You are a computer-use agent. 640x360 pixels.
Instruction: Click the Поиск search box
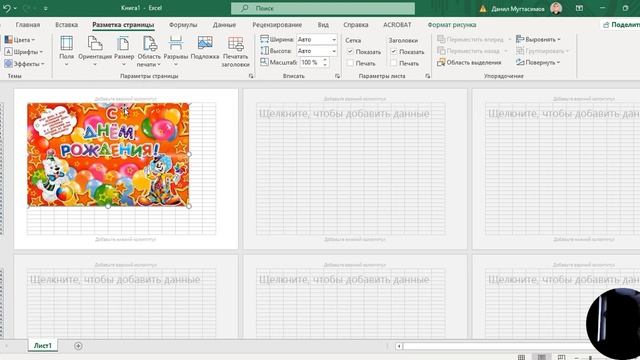click(x=323, y=8)
